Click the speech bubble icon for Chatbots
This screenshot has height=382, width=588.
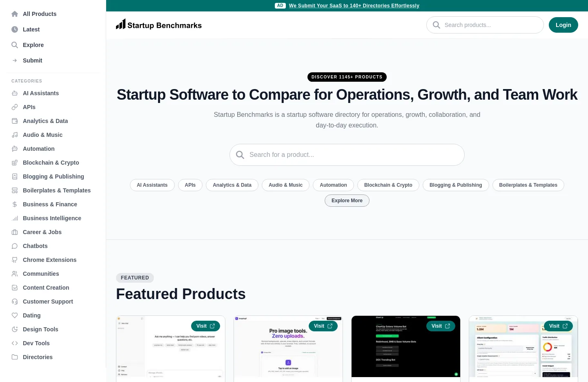(x=15, y=246)
